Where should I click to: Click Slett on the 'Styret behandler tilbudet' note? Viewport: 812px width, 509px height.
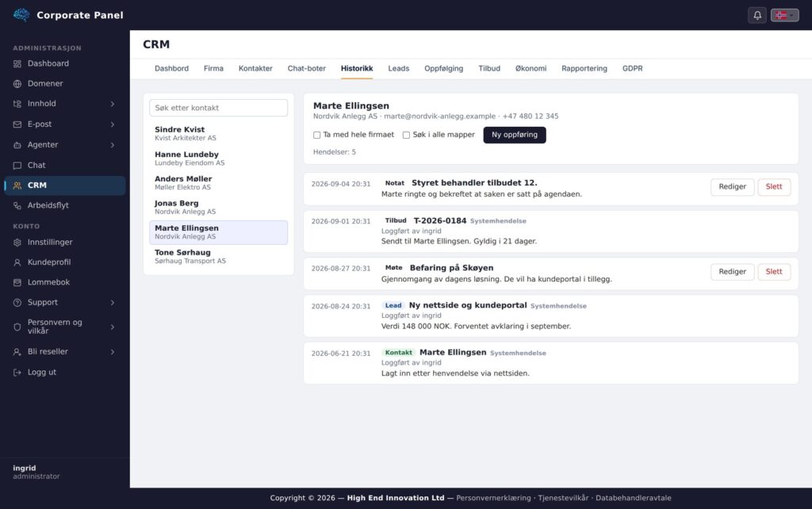coord(774,187)
